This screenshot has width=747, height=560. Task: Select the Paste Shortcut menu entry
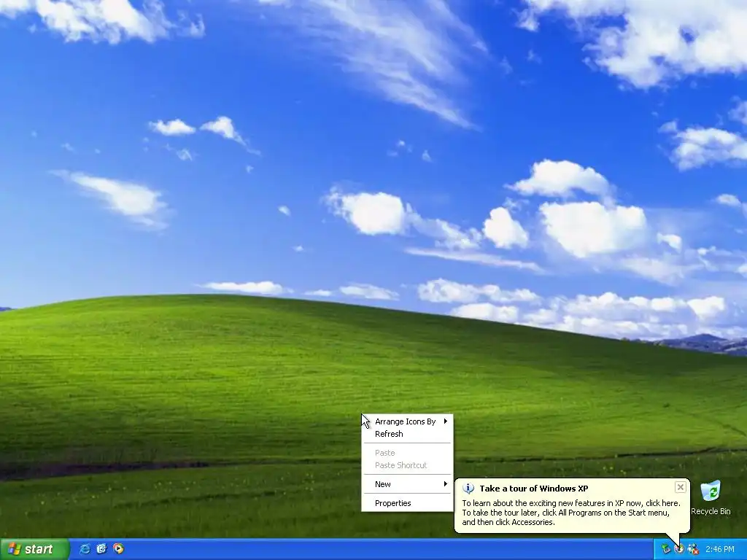pos(407,465)
